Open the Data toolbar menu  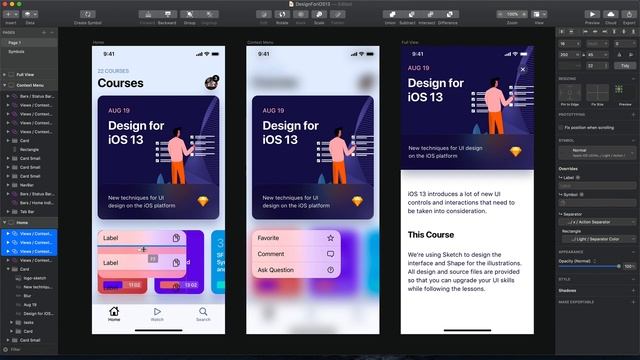tap(30, 14)
